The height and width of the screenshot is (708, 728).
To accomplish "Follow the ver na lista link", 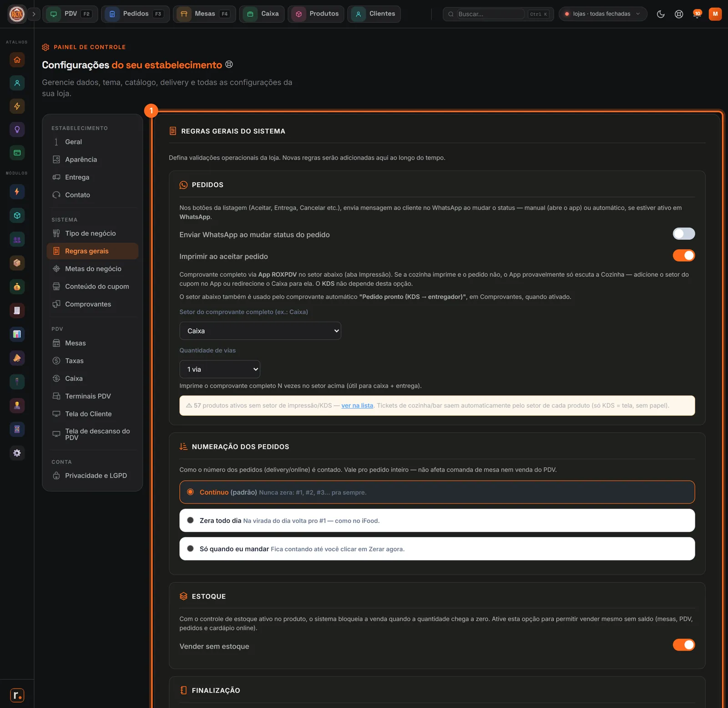I will point(357,406).
